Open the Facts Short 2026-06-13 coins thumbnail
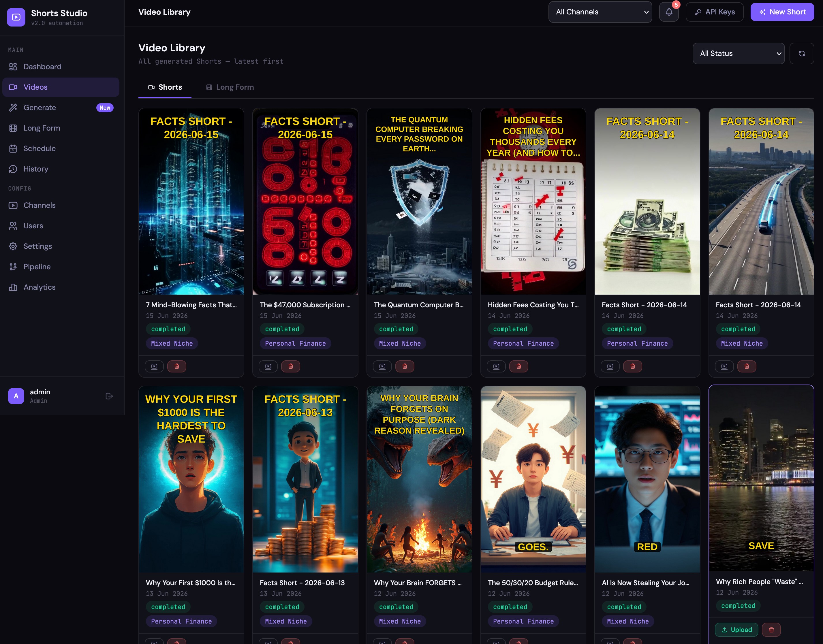823x644 pixels. tap(305, 479)
